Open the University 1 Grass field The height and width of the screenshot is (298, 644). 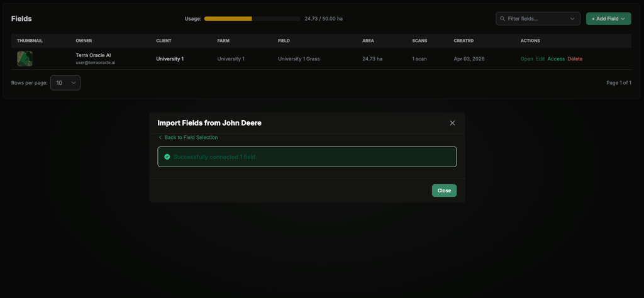(526, 58)
